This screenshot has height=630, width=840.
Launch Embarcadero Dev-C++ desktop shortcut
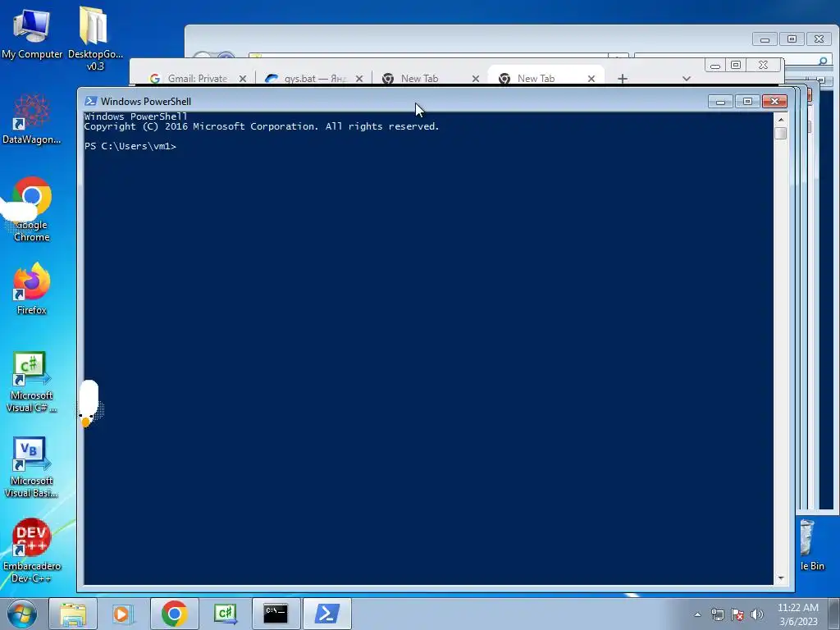[x=32, y=550]
